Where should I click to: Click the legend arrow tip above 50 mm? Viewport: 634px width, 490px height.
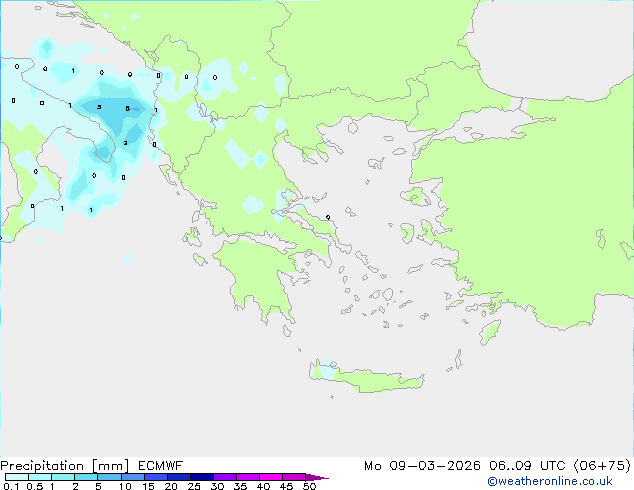317,477
